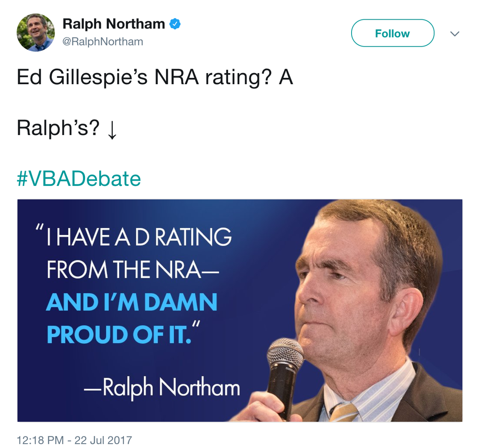Click the "—Ralph Northam" attribution in the image

coord(162,388)
